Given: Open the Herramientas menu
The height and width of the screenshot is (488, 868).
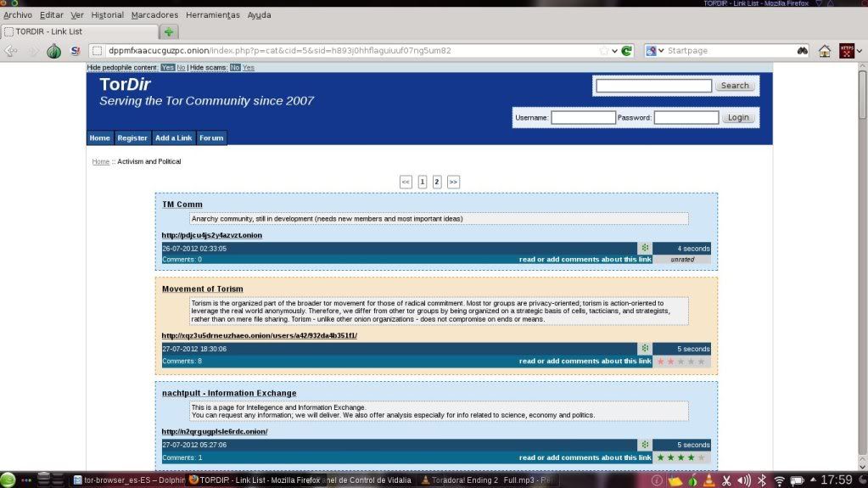Looking at the screenshot, I should [213, 15].
